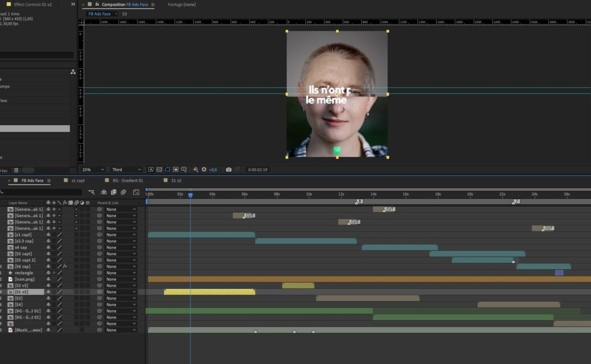Screen dimensions: 591x364
Task: Toggle shy switch on S1 v2 layer
Action: 48,292
